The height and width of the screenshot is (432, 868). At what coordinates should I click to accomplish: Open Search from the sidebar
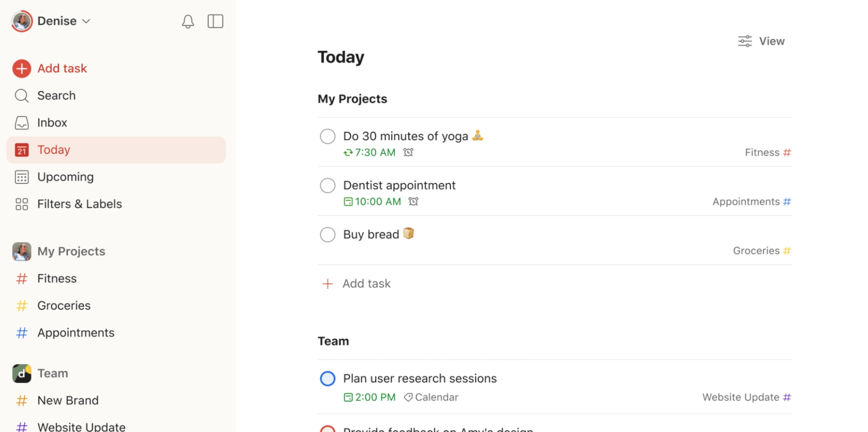56,95
